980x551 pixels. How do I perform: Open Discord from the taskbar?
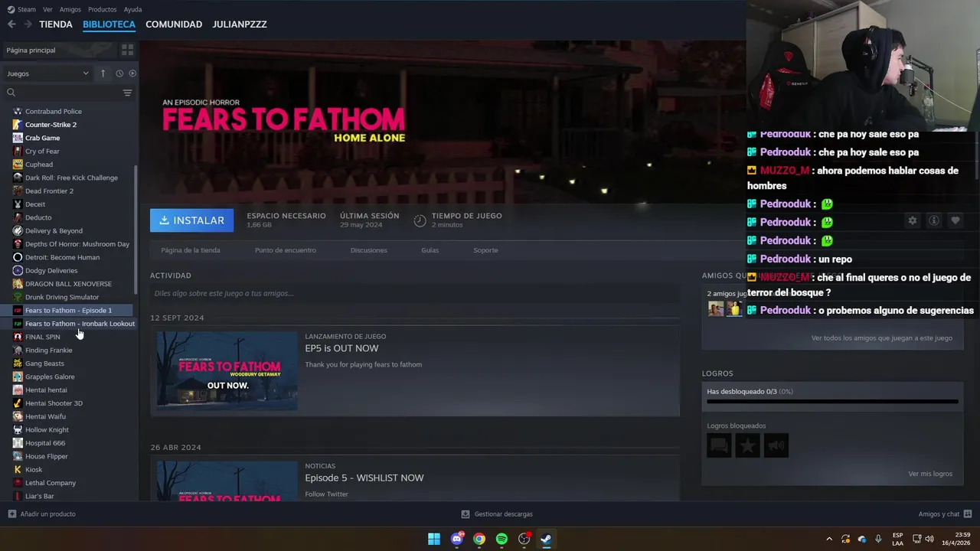[x=457, y=539]
